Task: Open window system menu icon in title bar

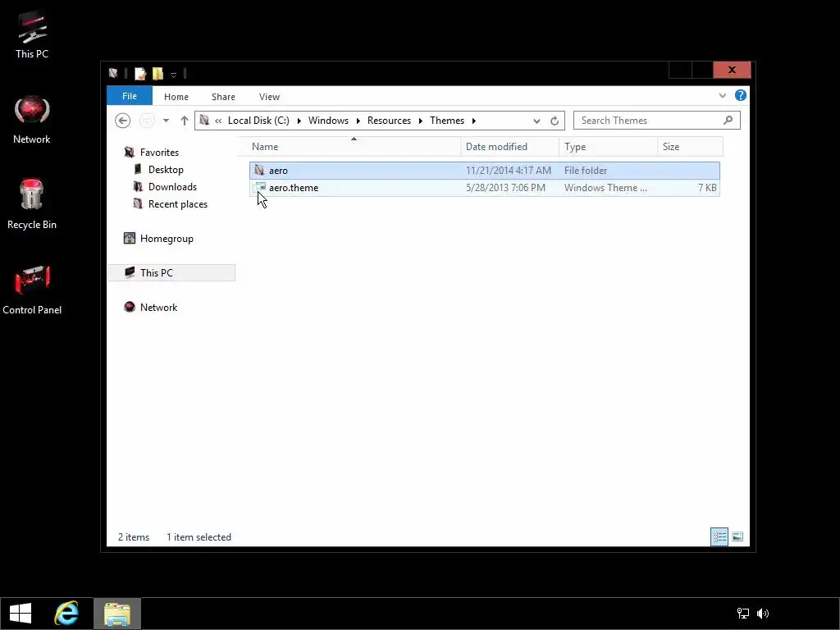Action: pos(113,73)
